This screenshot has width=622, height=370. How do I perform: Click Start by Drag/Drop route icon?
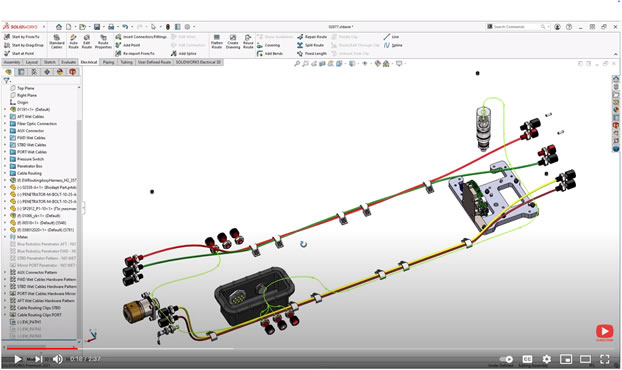[7, 45]
